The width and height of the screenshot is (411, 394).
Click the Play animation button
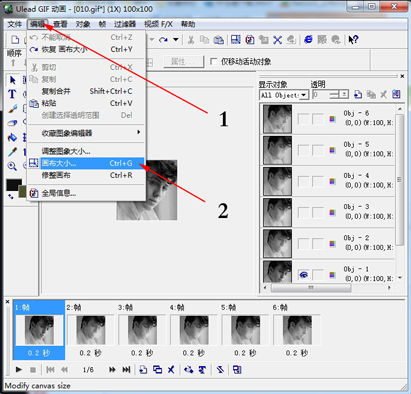[x=19, y=369]
